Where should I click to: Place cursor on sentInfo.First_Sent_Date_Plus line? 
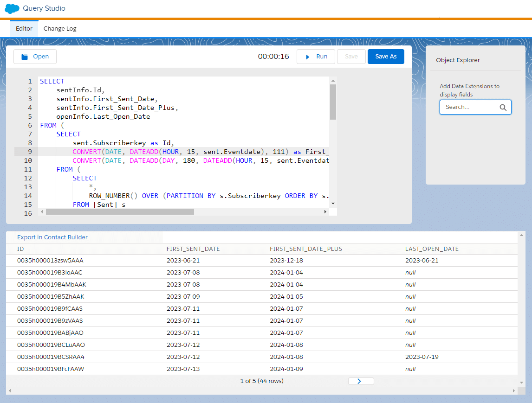click(x=117, y=108)
